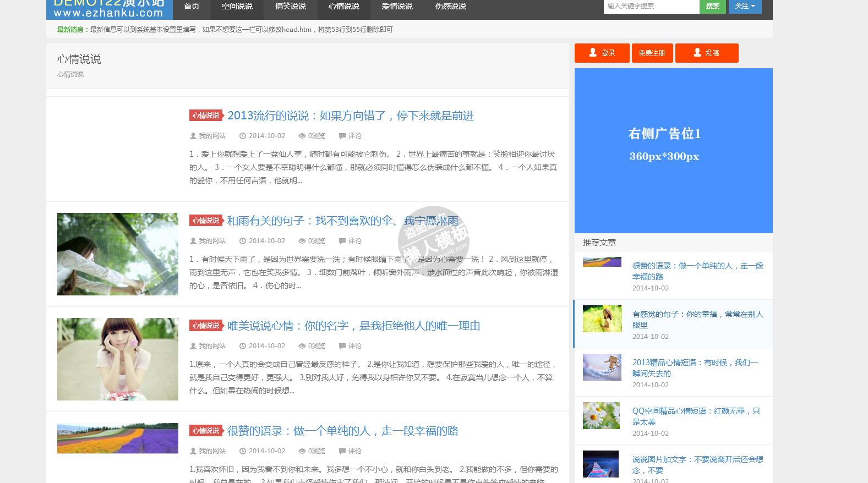Click author icon under 很赞的语录 article

pos(193,451)
